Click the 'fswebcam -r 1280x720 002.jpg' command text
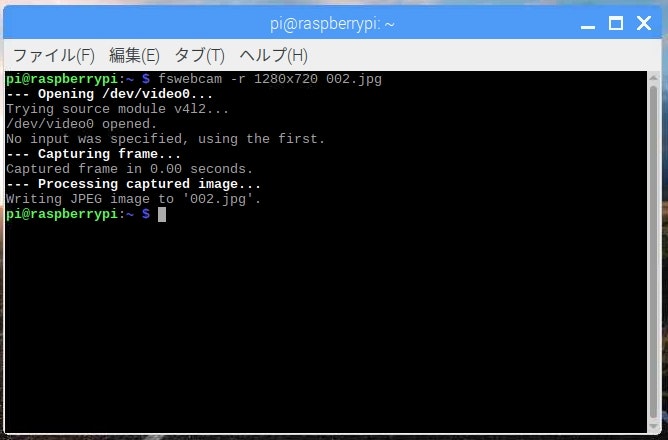This screenshot has height=440, width=668. (270, 79)
